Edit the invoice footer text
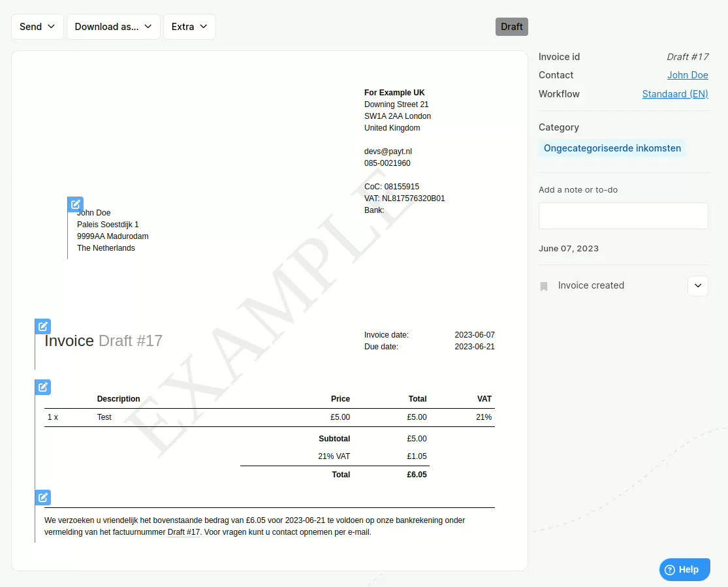This screenshot has height=587, width=728. [42, 497]
